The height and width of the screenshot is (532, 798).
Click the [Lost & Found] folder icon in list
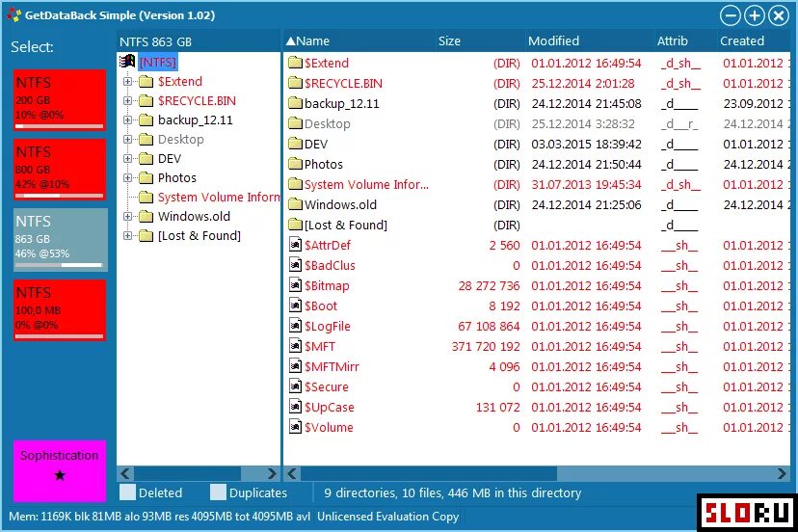[295, 225]
